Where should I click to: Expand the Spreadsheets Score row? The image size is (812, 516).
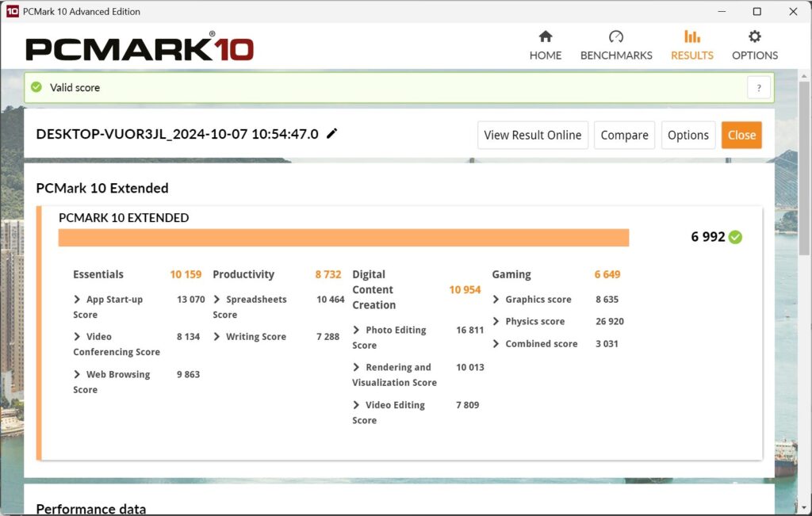pyautogui.click(x=217, y=300)
